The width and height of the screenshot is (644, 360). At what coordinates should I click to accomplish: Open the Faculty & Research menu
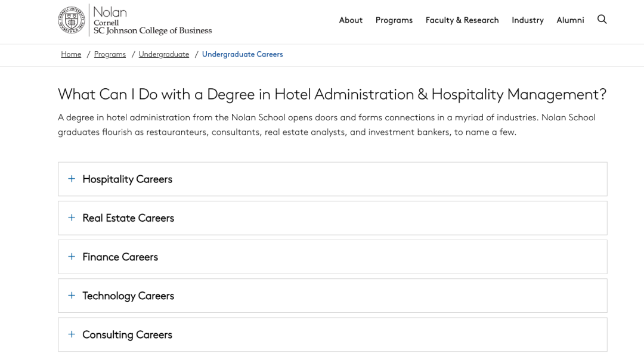462,20
